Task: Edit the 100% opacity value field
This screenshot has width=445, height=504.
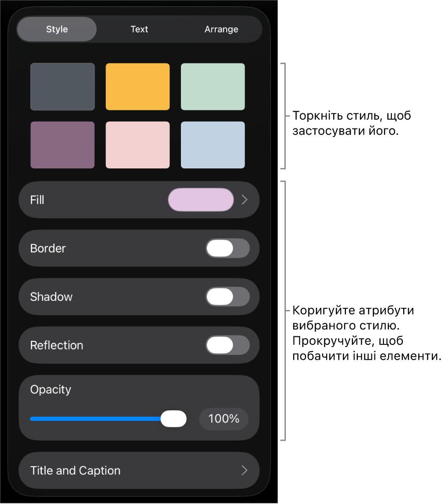Action: (x=224, y=419)
